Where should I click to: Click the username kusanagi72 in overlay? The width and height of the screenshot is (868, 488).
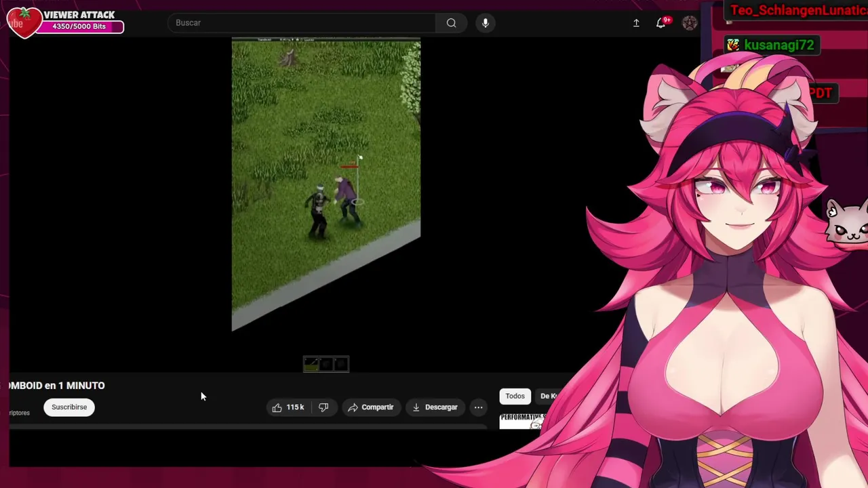tap(778, 45)
